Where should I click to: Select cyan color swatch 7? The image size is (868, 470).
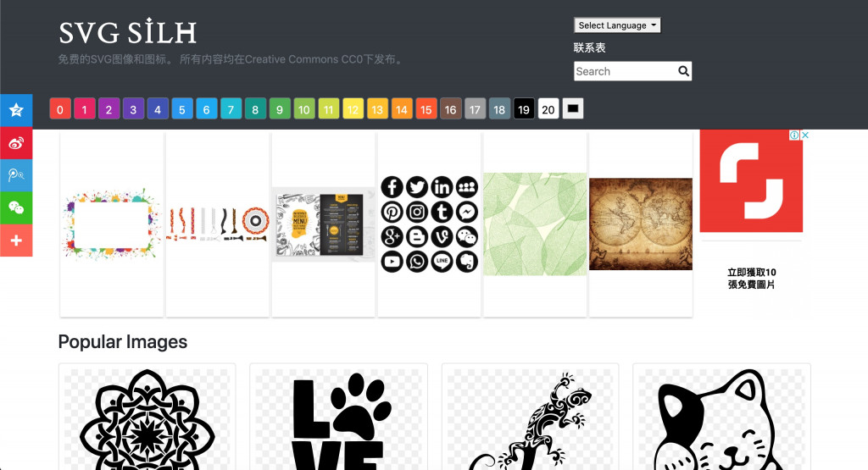pyautogui.click(x=231, y=109)
